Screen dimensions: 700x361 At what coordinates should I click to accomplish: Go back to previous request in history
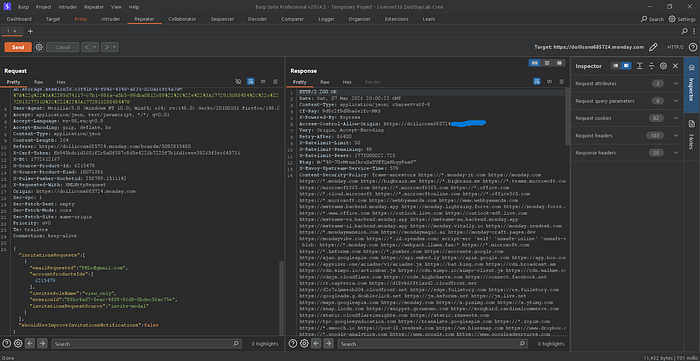pos(86,47)
